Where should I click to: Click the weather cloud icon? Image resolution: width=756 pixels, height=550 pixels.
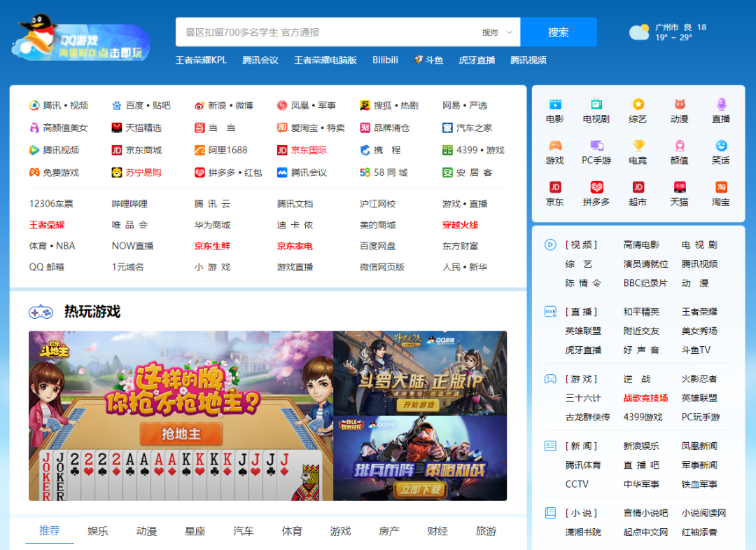(639, 32)
